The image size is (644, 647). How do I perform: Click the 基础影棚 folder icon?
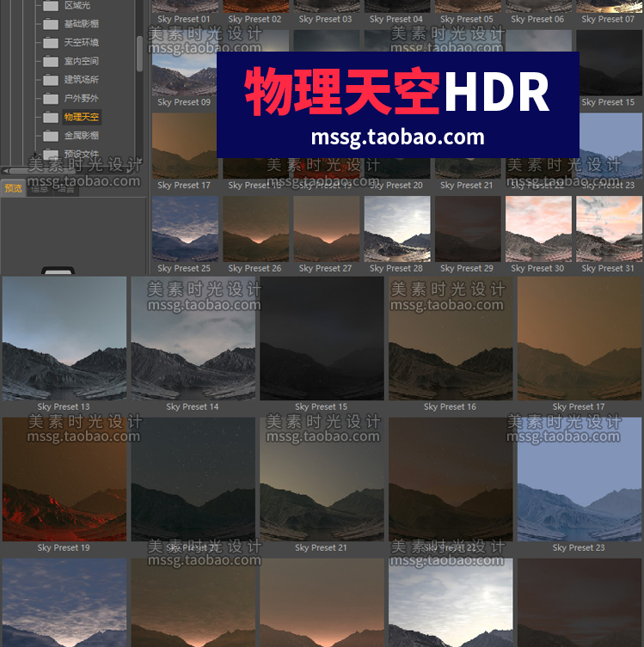[x=50, y=24]
